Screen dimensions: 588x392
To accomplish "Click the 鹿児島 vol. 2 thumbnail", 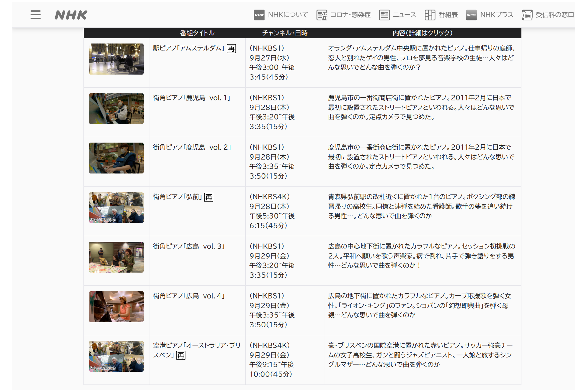I will click(x=116, y=158).
